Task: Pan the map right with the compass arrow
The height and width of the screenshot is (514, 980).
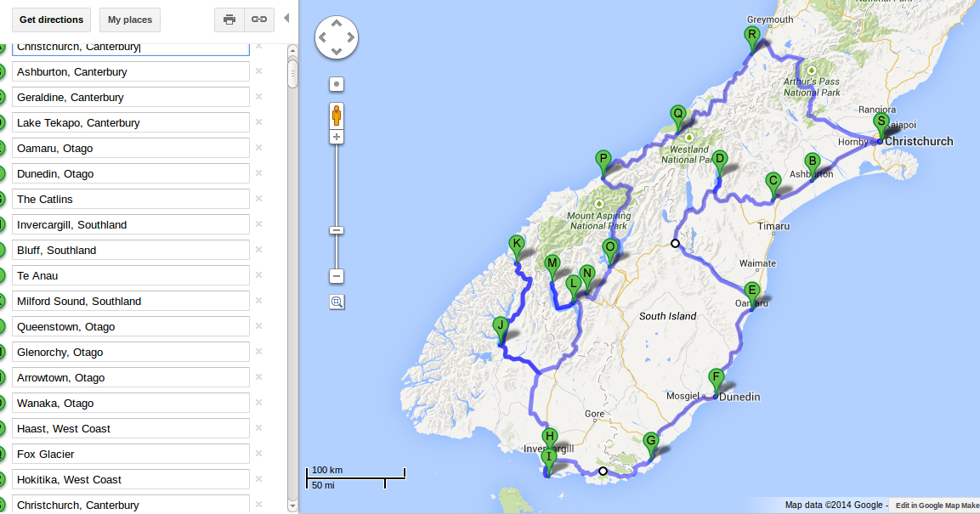Action: (x=351, y=37)
